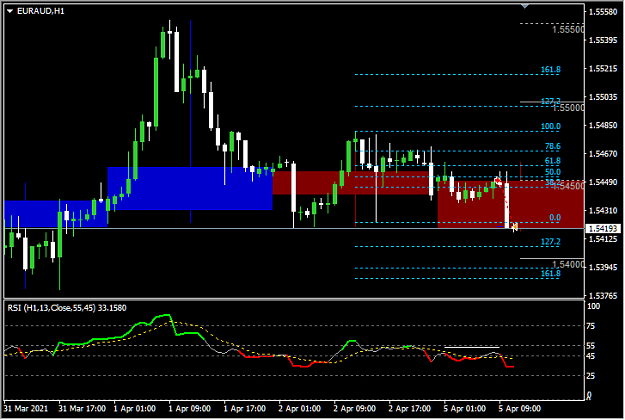Image resolution: width=625 pixels, height=420 pixels.
Task: Select the yellow order close arrow
Action: (515, 227)
